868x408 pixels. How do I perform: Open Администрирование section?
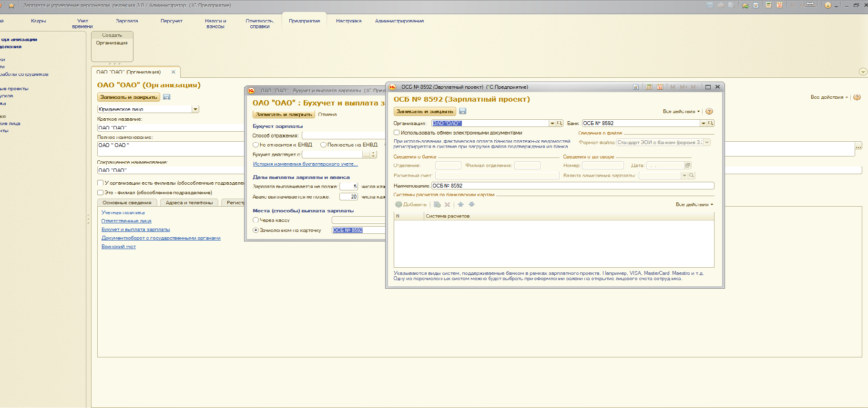pos(399,21)
